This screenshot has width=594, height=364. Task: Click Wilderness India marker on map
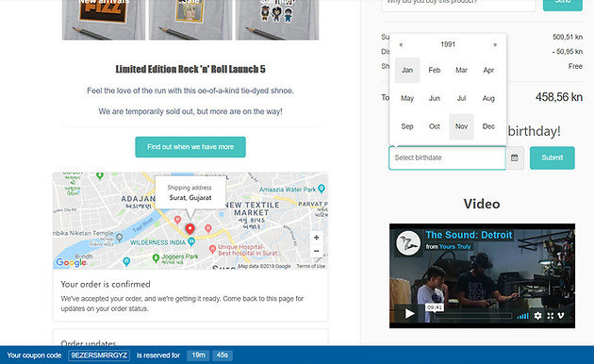click(x=191, y=241)
